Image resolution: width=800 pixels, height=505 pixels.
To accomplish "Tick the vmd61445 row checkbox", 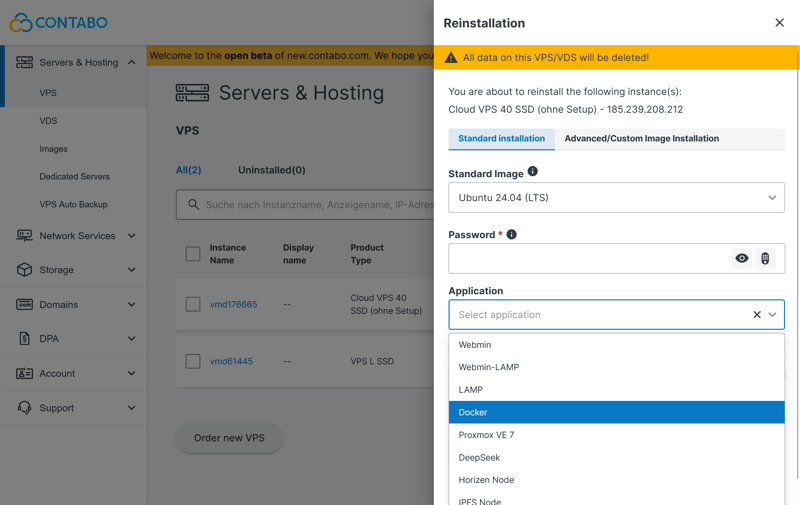I will [193, 361].
